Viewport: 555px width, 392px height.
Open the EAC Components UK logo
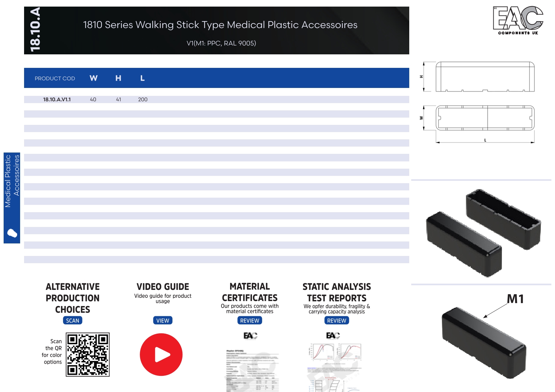pos(518,20)
